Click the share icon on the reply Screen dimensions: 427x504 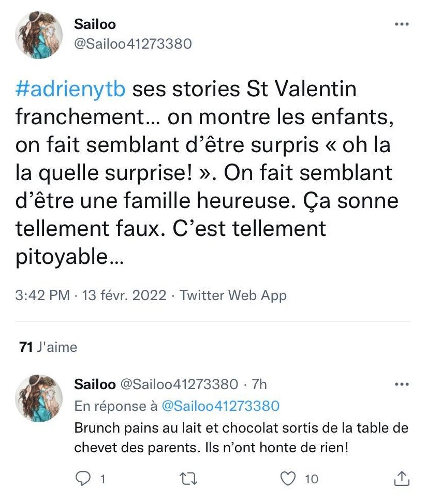pos(402,479)
